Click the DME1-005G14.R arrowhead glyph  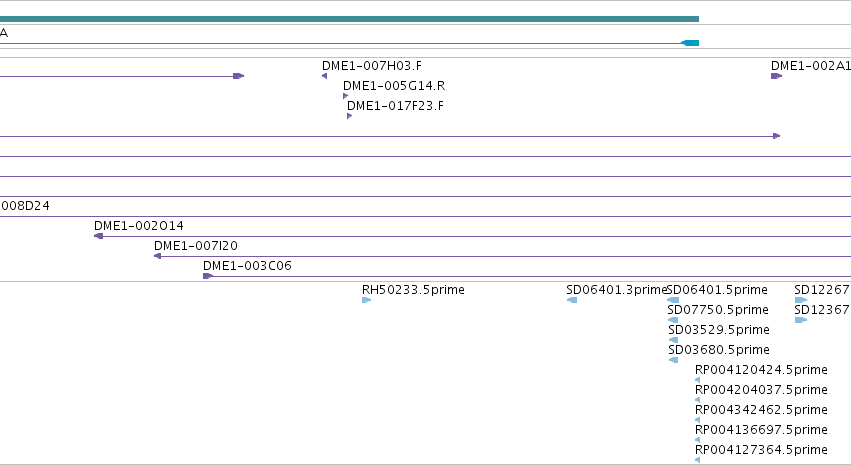(346, 96)
